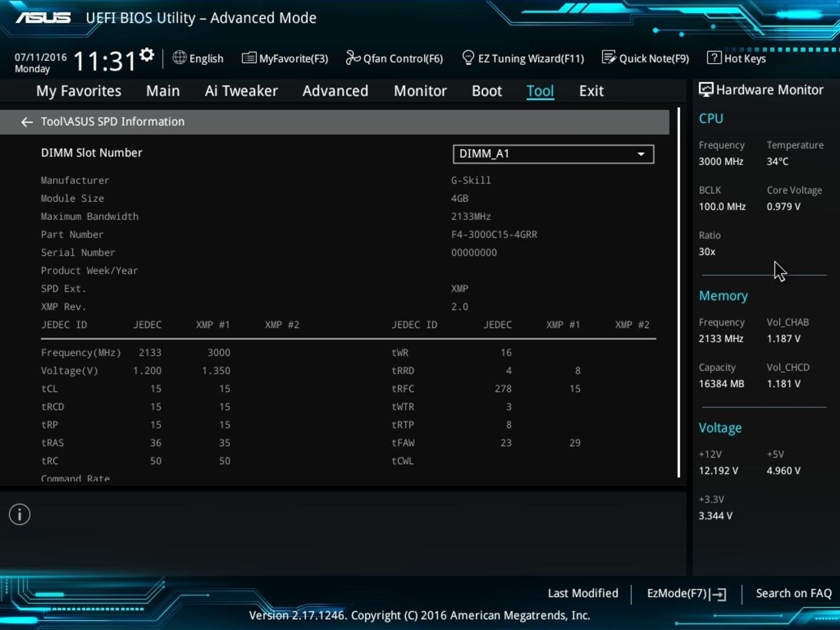Click the +12V reading 12.192 V
Image resolution: width=840 pixels, height=630 pixels.
tap(718, 471)
